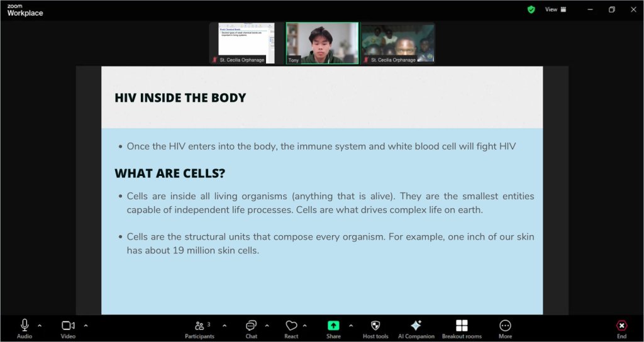The image size is (644, 342).
Task: Expand participants options caret
Action: pos(225,326)
